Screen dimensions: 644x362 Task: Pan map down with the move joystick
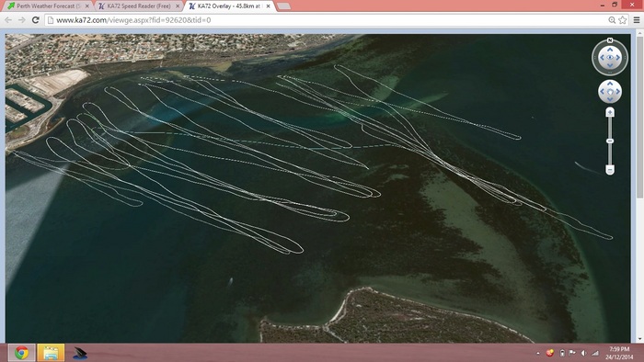[610, 99]
